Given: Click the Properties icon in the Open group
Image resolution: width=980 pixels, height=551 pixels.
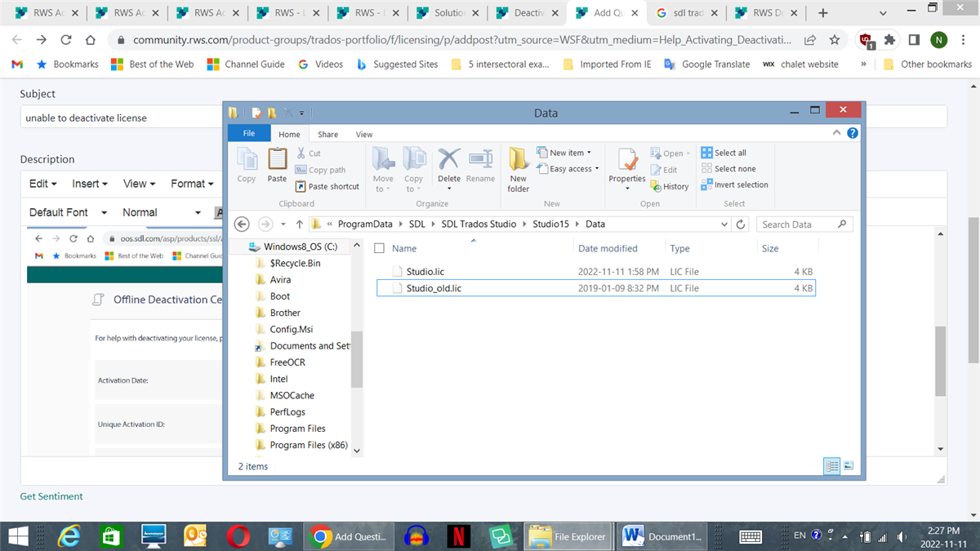Looking at the screenshot, I should 626,165.
